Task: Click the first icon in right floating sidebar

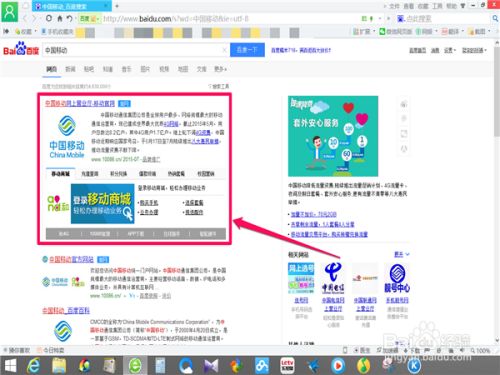Action: click(404, 104)
